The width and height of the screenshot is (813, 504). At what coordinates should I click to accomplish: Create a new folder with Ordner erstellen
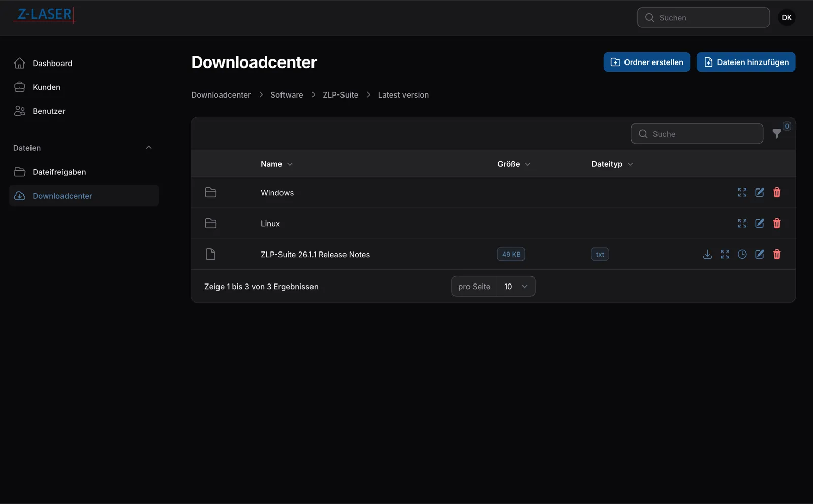[x=646, y=62]
